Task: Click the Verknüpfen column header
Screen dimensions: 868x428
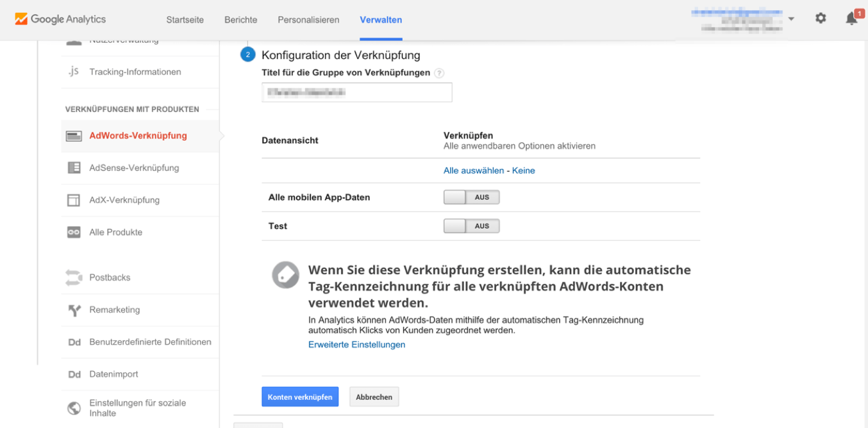Action: (468, 136)
